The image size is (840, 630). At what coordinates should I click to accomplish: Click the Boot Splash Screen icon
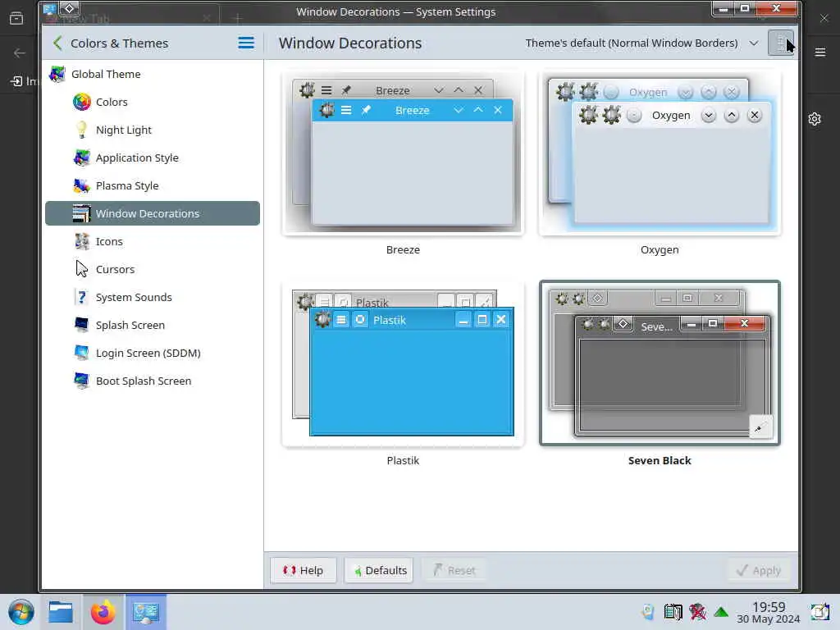click(81, 381)
